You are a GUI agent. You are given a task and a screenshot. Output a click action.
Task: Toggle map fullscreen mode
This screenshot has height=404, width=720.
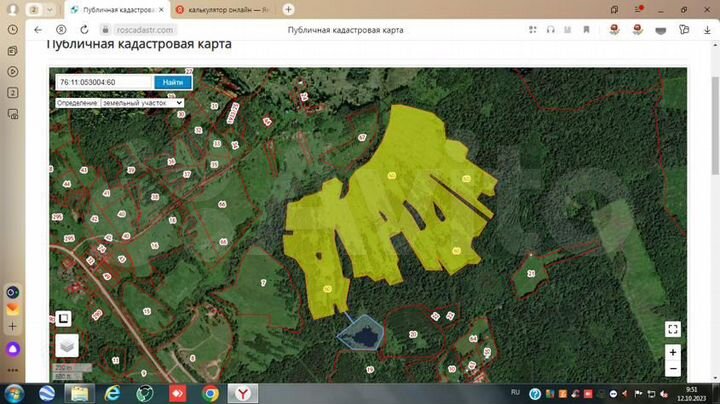coord(673,329)
